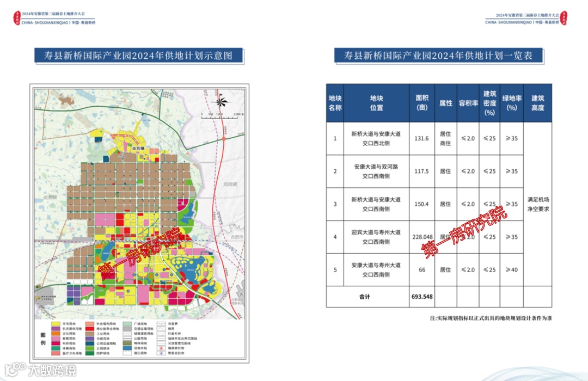The height and width of the screenshot is (381, 588).
Task: Click the 镇政府驻地 legend symbol
Action: pyautogui.click(x=161, y=348)
